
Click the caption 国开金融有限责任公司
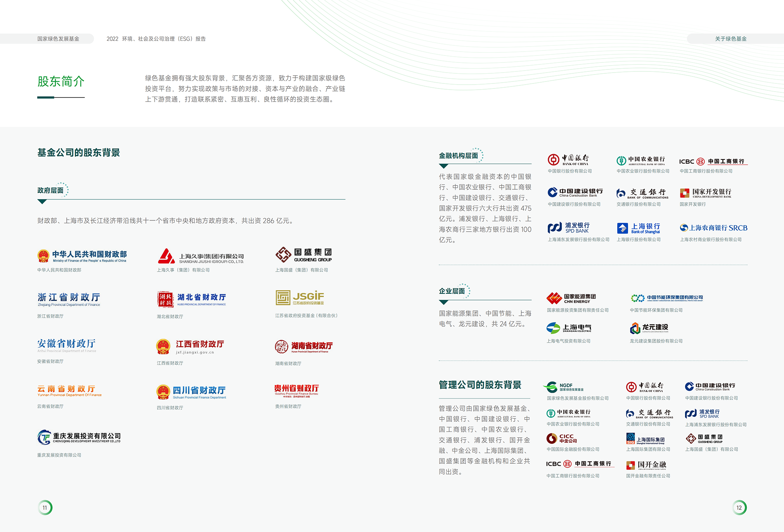648,476
